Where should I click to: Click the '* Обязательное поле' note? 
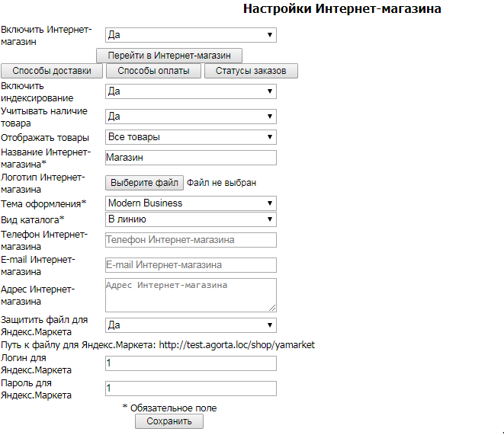pyautogui.click(x=170, y=408)
